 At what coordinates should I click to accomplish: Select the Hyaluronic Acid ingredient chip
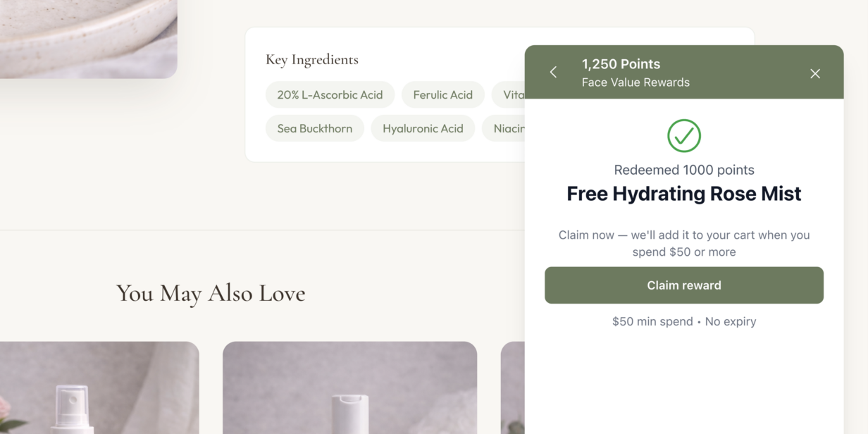point(423,128)
